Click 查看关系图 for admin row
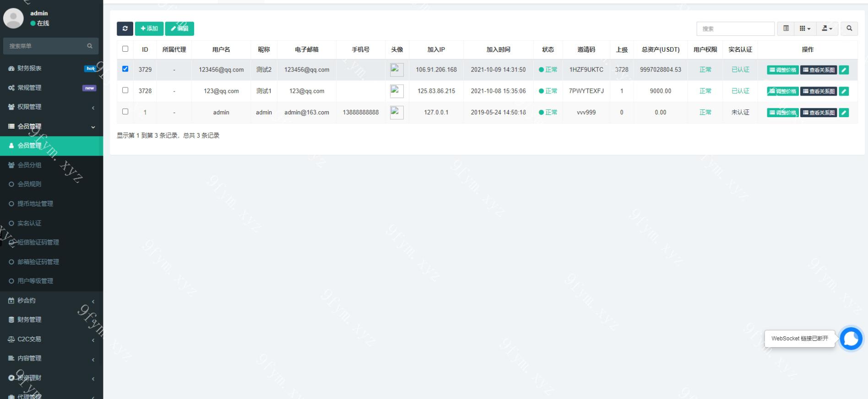The image size is (868, 399). point(819,113)
